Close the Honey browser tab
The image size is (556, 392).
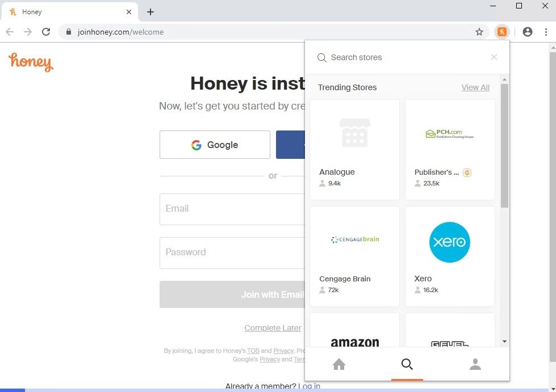(x=129, y=12)
